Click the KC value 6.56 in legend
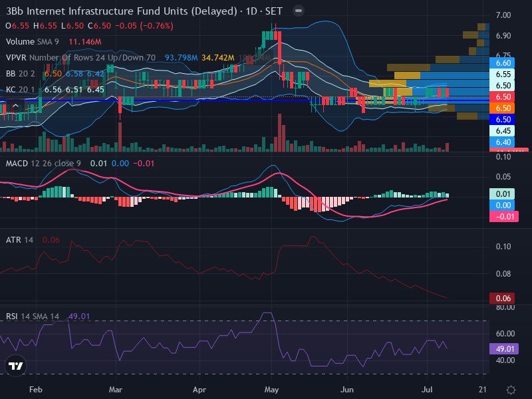Viewport: 532px width, 399px height. point(53,90)
